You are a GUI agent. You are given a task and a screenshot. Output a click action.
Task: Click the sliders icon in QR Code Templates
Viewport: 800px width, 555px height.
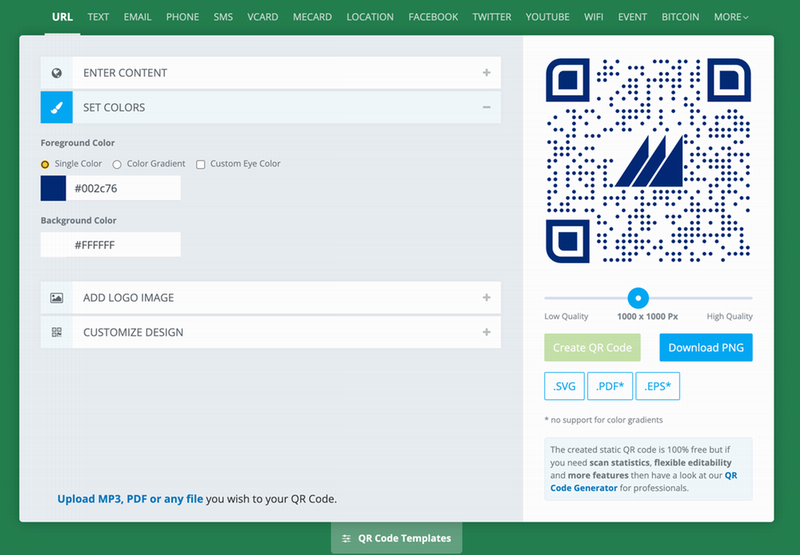click(x=346, y=538)
